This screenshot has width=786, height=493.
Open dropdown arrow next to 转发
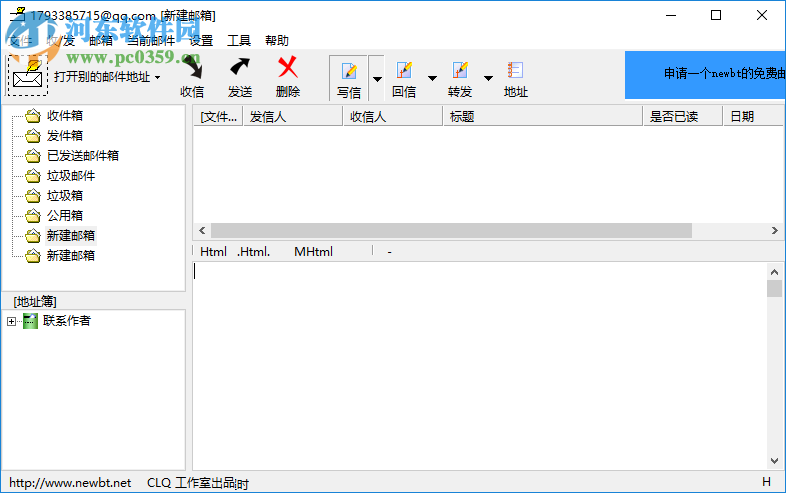point(488,78)
